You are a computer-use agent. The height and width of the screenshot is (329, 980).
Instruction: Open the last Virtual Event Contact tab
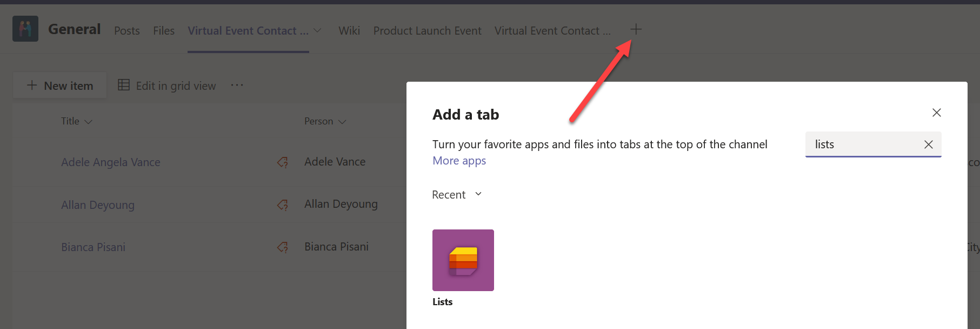[552, 31]
